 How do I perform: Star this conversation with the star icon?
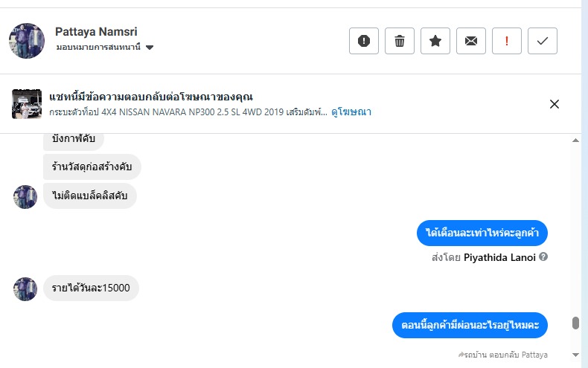[435, 41]
